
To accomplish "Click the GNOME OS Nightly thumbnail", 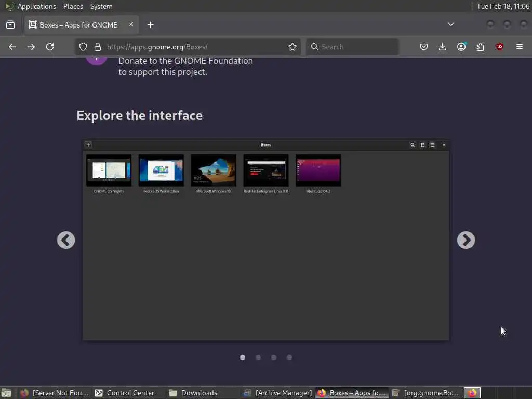I will click(109, 170).
